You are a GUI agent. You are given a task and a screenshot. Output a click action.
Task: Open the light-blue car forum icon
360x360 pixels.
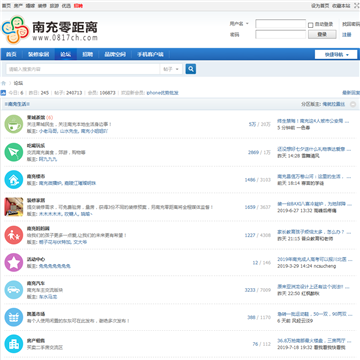click(x=14, y=290)
